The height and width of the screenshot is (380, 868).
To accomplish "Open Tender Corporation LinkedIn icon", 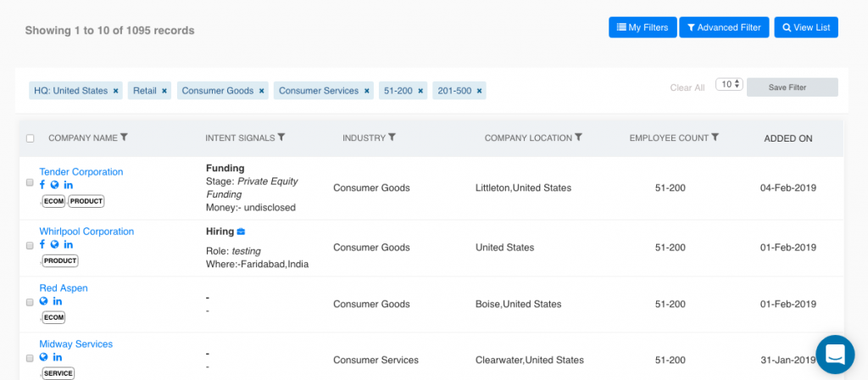I will 68,185.
